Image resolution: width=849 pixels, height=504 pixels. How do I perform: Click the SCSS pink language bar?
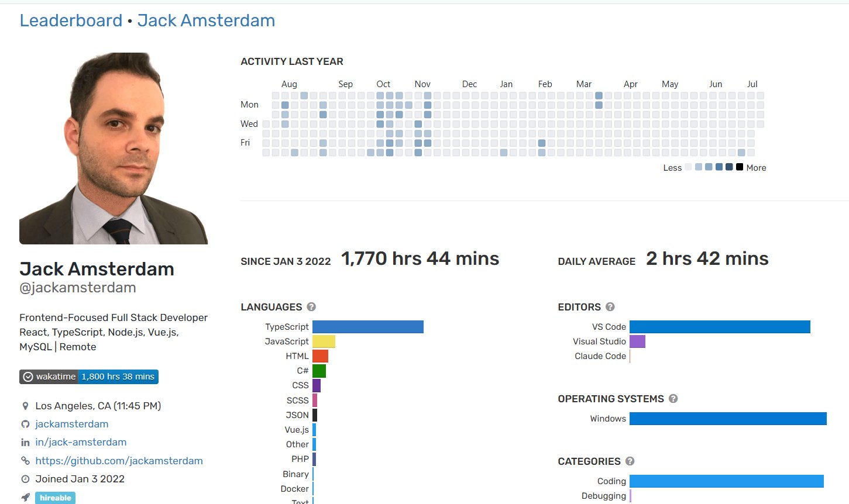tap(315, 400)
